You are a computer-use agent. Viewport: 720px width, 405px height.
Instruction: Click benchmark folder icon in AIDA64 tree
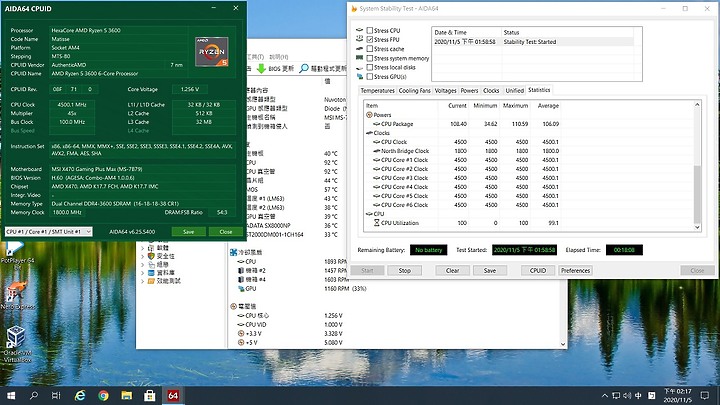pos(151,281)
